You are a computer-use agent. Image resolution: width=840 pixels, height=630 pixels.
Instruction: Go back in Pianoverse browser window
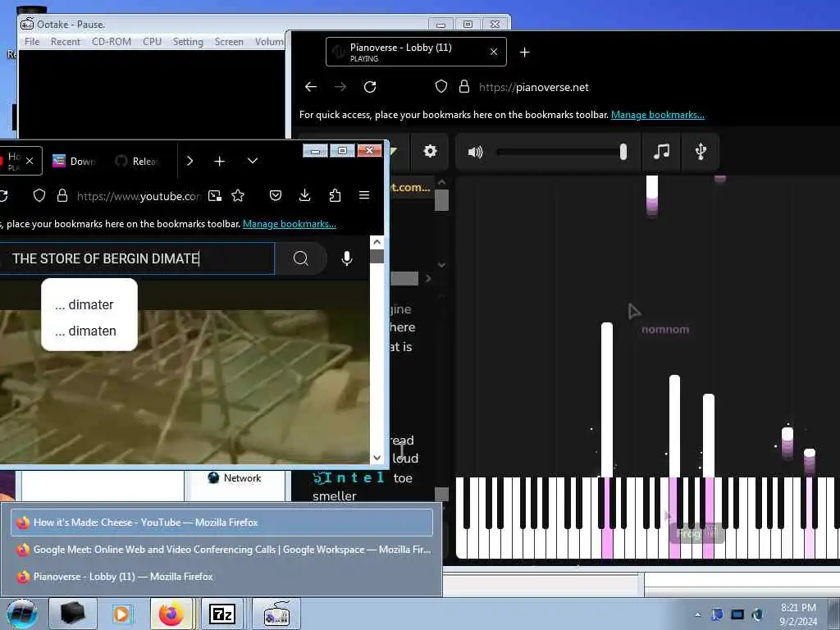tap(311, 87)
